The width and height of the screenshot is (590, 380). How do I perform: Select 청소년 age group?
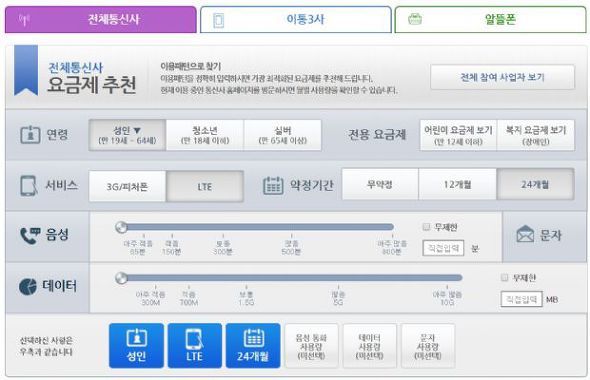(x=205, y=135)
